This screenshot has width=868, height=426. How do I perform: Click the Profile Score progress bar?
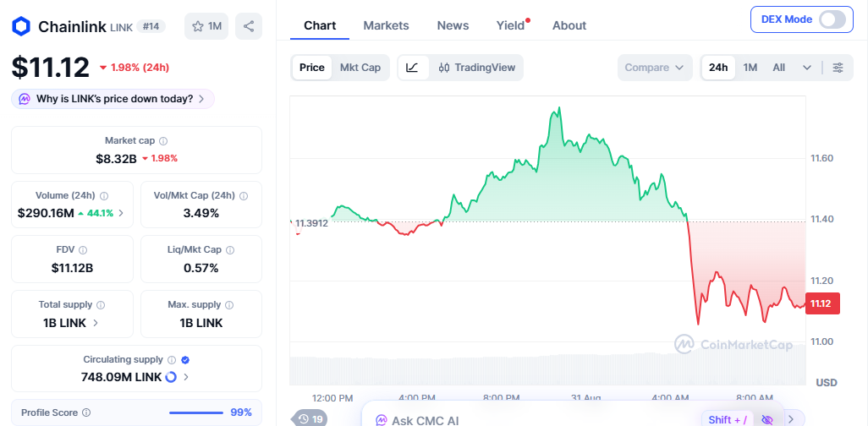196,412
